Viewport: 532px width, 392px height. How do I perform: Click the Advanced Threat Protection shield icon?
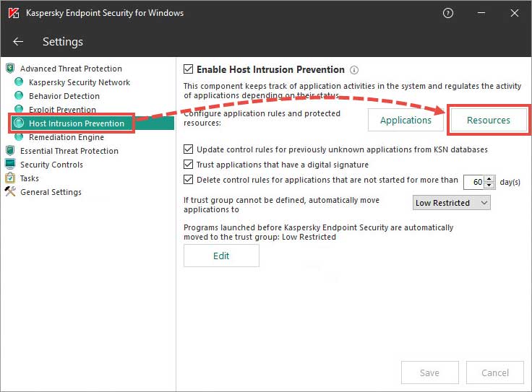pos(10,69)
